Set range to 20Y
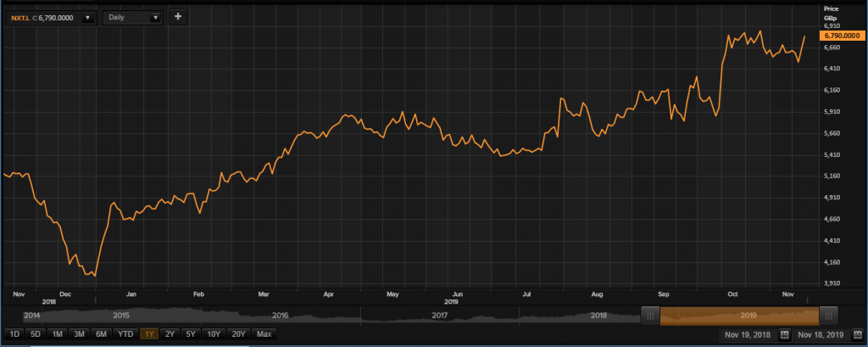Image resolution: width=868 pixels, height=347 pixels. pyautogui.click(x=240, y=334)
